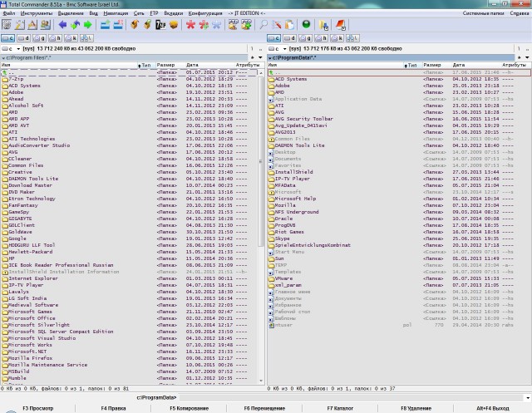This screenshot has width=532, height=413.
Task: Click the pack files box icon
Action: point(135,25)
